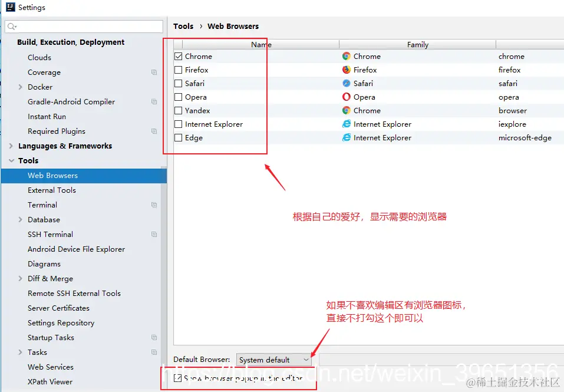Click the IntelliJ icon in the Settings title bar

(x=11, y=7)
